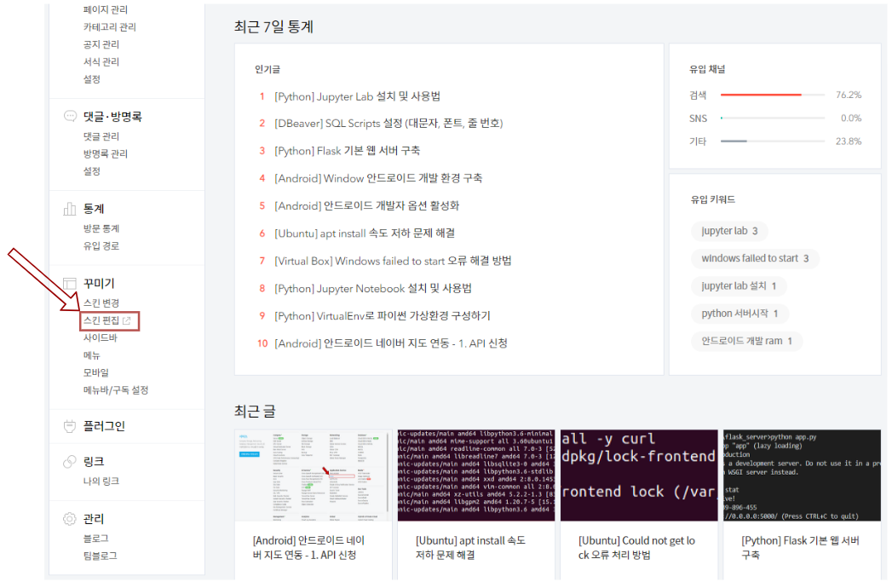Screen dimensions: 892x588
Task: Click keyword tag python 서버시작
Action: point(739,314)
